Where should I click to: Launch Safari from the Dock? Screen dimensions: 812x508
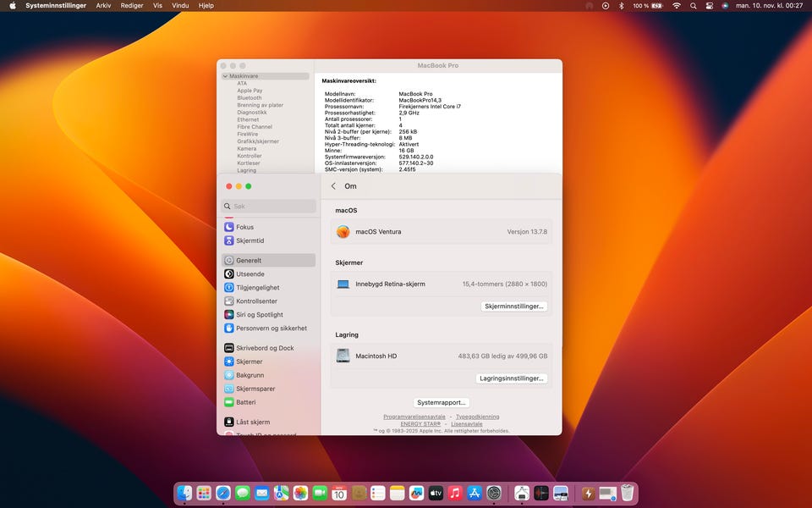tap(223, 493)
